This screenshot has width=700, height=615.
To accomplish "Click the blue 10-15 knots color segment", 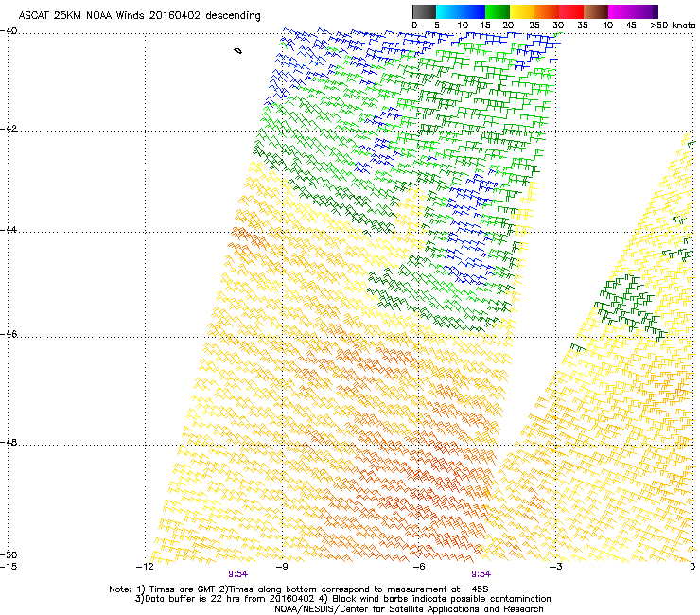I will pos(473,11).
